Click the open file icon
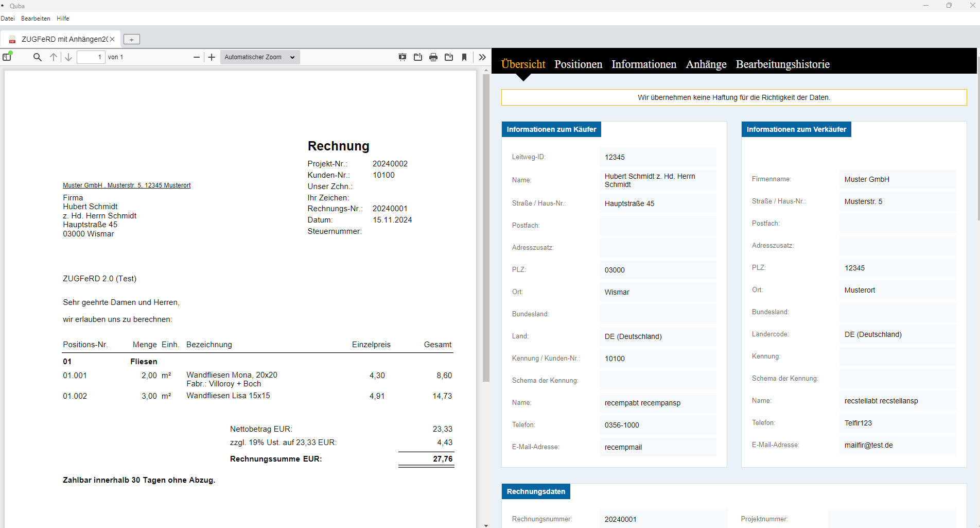 [x=418, y=57]
